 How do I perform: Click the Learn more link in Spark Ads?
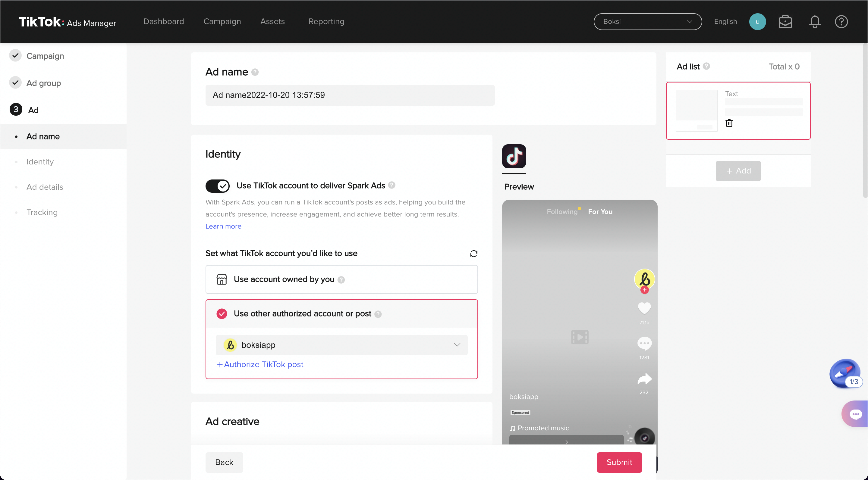pyautogui.click(x=223, y=226)
